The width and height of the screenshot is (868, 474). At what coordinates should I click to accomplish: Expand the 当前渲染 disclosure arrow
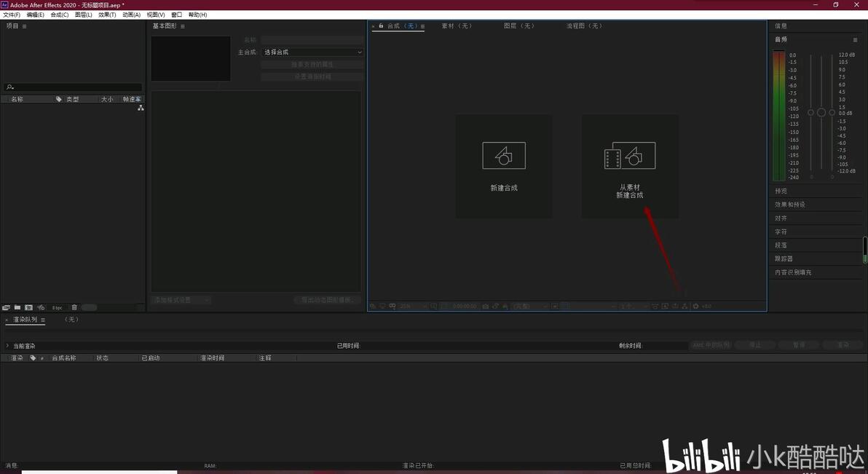tap(7, 346)
